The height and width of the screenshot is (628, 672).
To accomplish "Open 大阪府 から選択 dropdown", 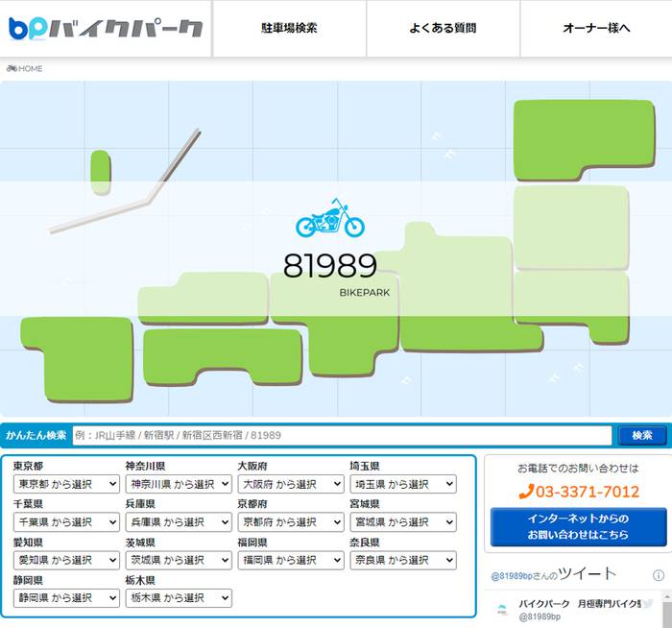I will (x=291, y=484).
